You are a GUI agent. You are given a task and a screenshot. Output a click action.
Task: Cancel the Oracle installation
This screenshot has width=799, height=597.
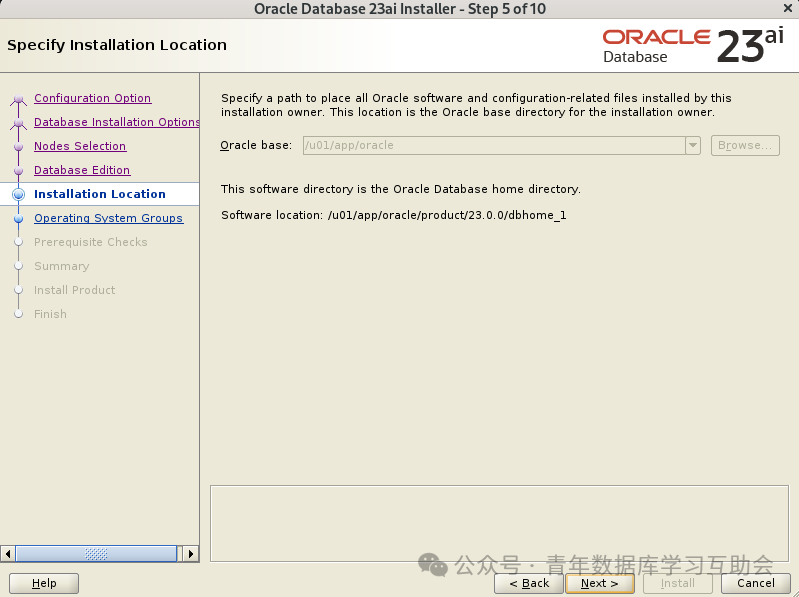point(756,583)
